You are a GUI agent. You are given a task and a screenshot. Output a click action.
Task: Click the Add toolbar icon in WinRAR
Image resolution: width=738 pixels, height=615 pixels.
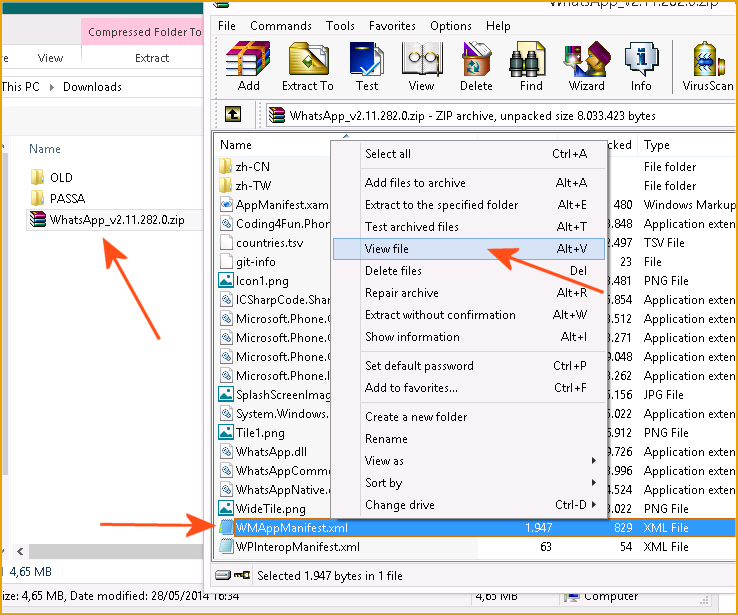[248, 59]
